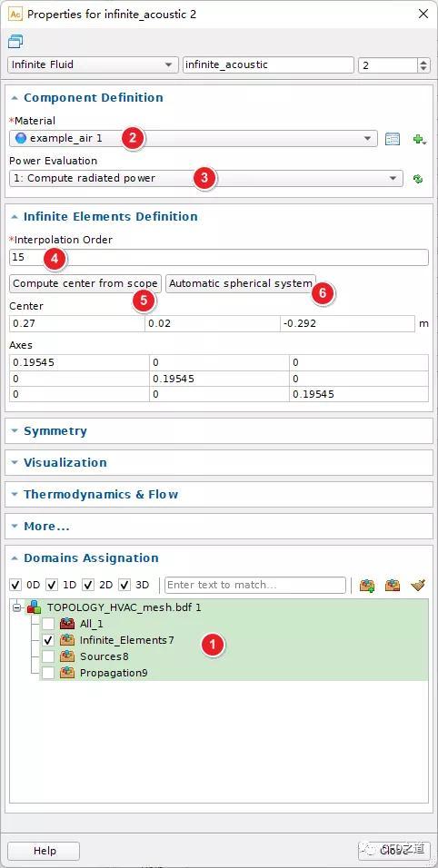Select the Sources8 tree row label

[106, 656]
